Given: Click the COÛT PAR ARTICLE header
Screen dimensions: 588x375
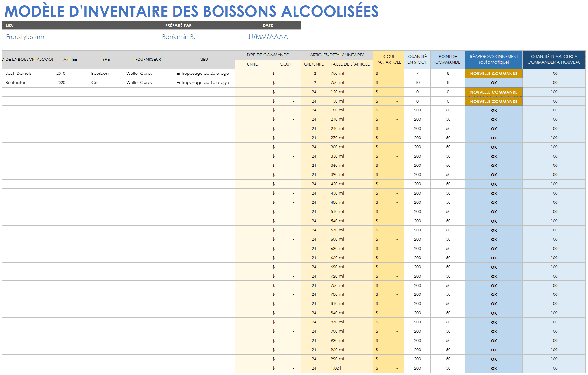Looking at the screenshot, I should 389,60.
